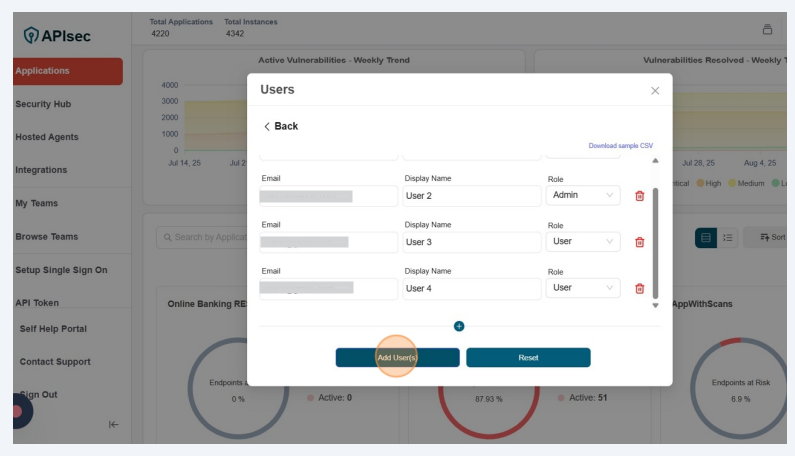Toggle the Medium severity legend item

point(746,183)
